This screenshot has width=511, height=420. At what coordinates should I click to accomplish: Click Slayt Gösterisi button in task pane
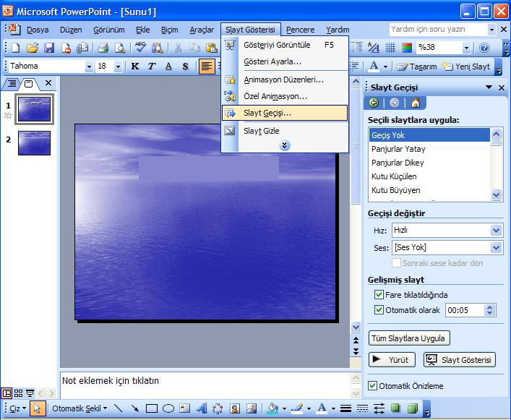460,360
